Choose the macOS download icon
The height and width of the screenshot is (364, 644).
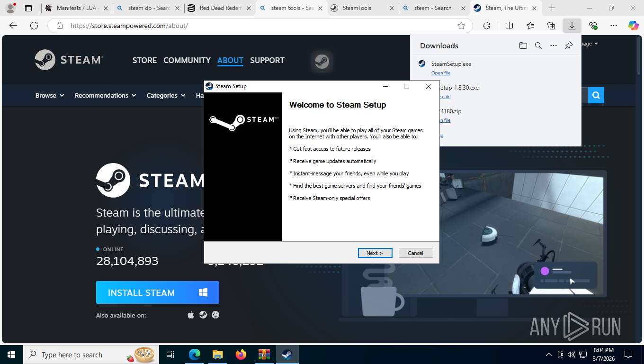191,315
